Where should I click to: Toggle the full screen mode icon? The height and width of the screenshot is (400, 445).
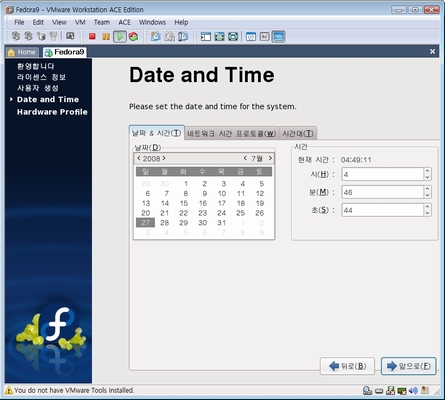coord(219,37)
